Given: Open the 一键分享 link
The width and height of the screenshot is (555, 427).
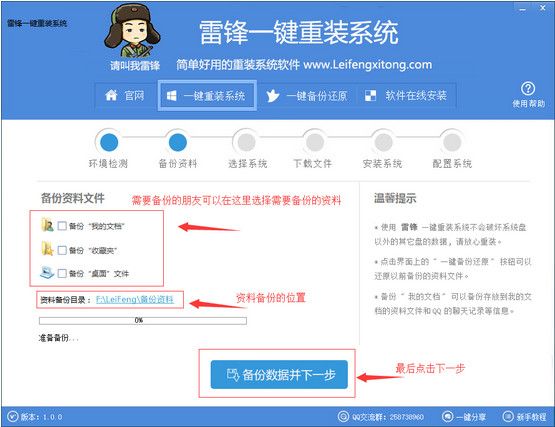Looking at the screenshot, I should 471,417.
